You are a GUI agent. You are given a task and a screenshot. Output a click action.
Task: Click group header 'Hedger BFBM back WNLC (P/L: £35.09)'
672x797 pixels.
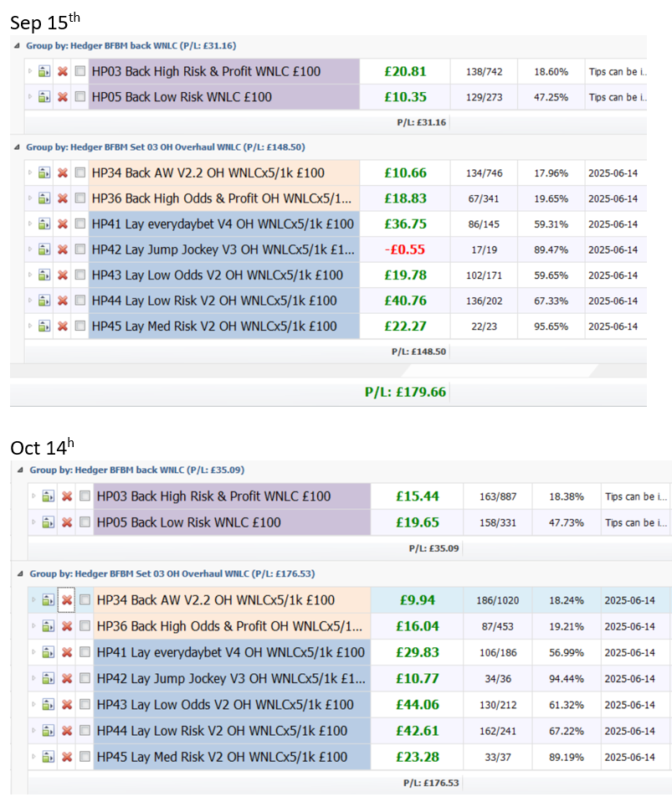(137, 470)
